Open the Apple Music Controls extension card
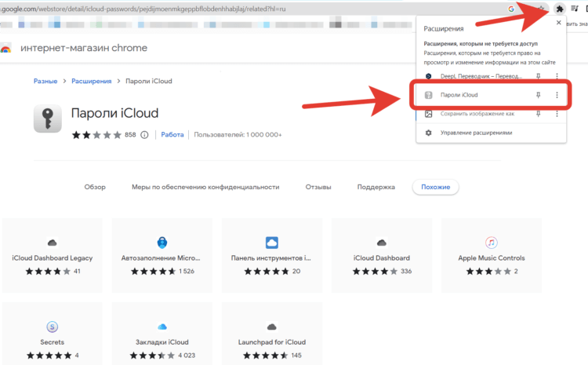588x365 pixels. (x=492, y=255)
